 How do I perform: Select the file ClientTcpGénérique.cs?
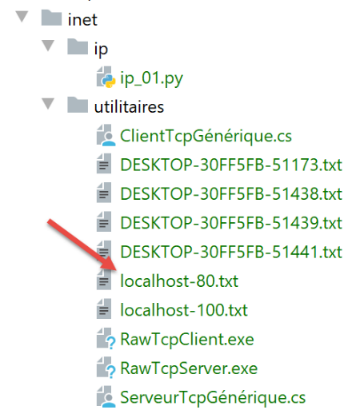coord(206,137)
